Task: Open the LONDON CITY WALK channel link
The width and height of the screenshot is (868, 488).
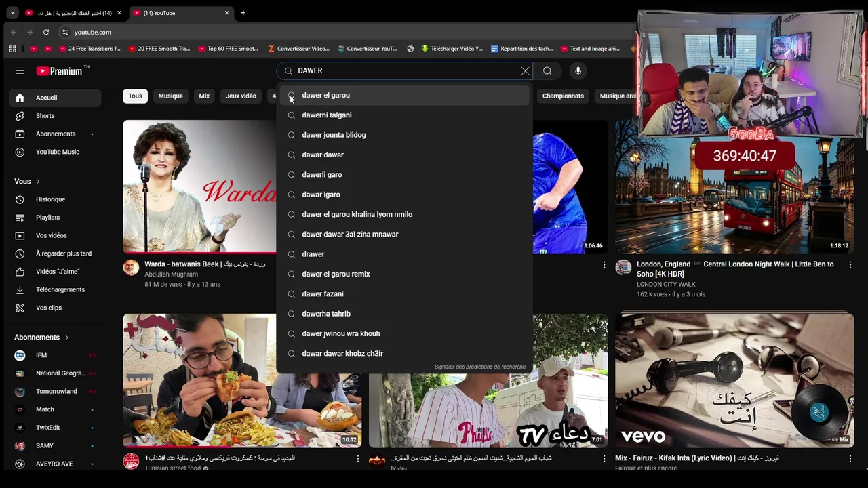Action: pyautogui.click(x=666, y=285)
